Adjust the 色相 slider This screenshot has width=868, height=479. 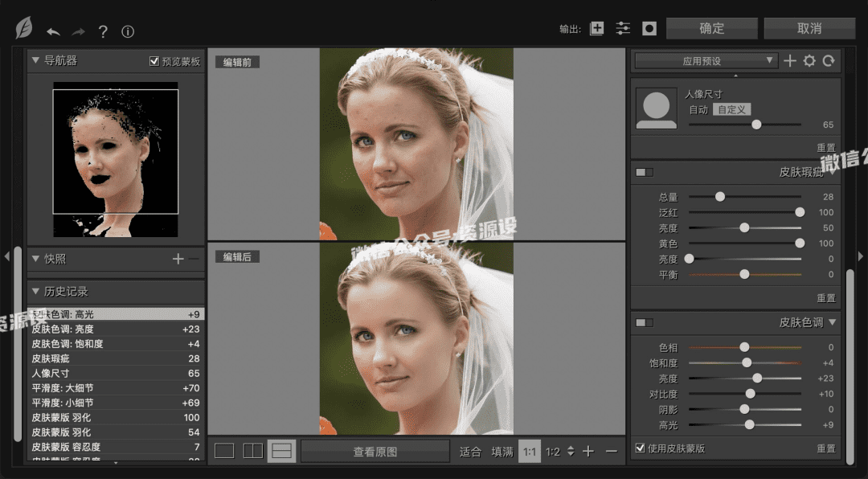point(744,347)
